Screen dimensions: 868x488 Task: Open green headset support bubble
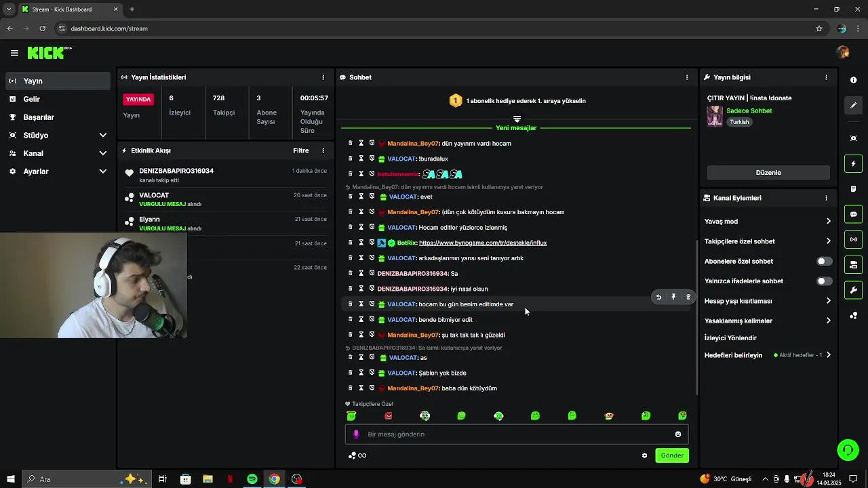(848, 449)
